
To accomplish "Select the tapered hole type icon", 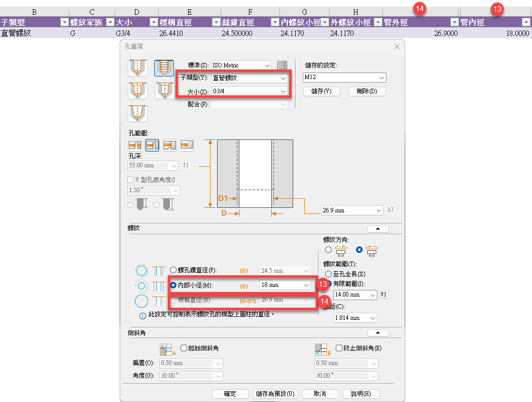I will 138,113.
